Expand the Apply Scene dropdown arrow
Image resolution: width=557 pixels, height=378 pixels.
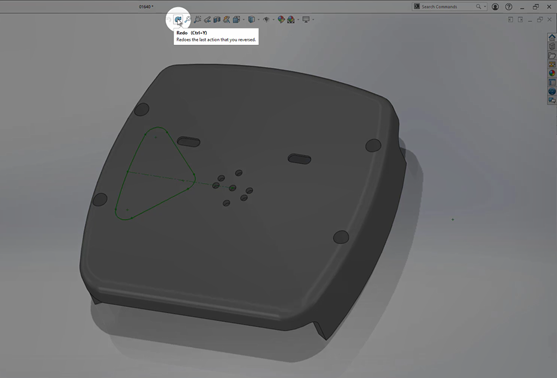pos(298,20)
